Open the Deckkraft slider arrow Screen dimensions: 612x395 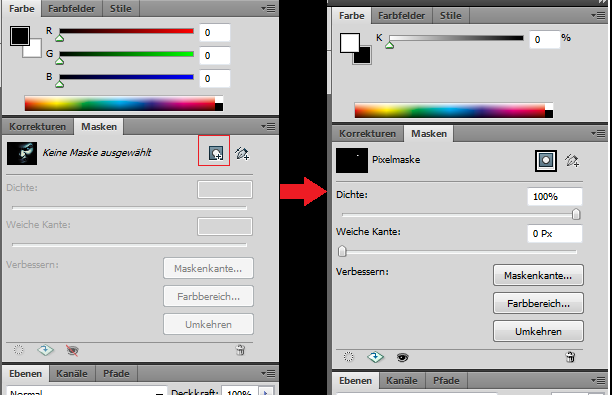[266, 391]
